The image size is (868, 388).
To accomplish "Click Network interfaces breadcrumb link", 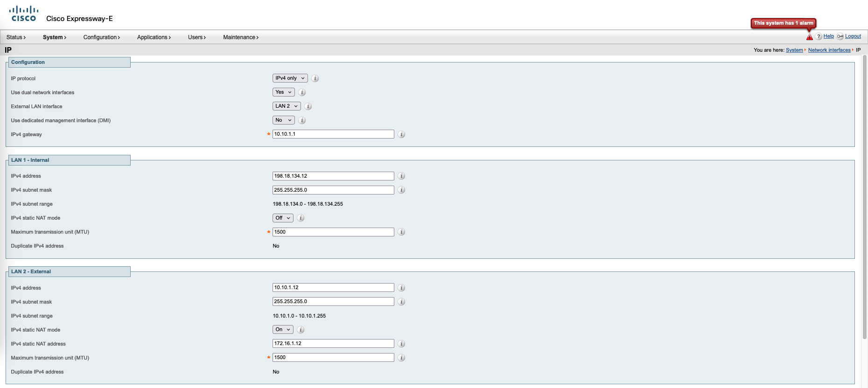I will 829,50.
